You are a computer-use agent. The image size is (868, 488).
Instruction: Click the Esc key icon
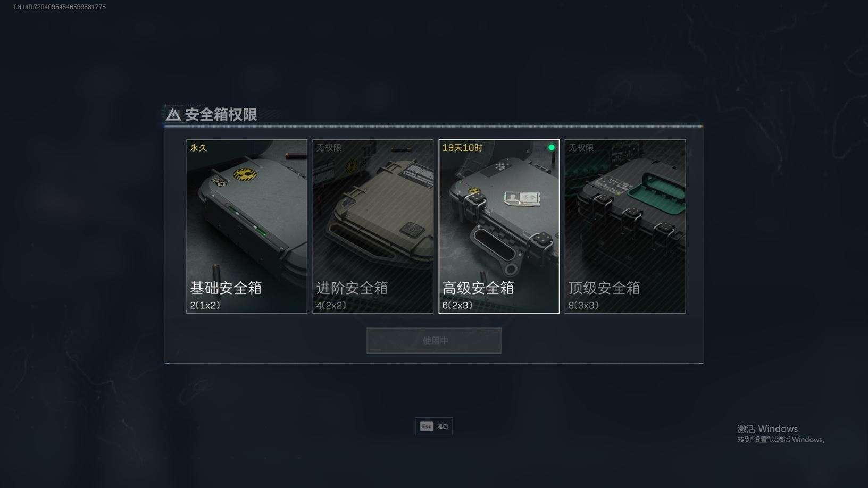(427, 426)
